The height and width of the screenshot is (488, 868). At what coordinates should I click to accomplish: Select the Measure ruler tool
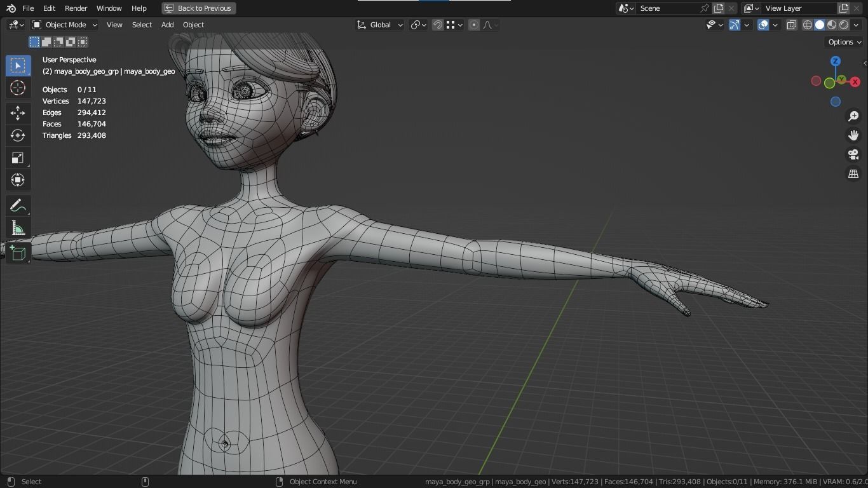tap(18, 228)
